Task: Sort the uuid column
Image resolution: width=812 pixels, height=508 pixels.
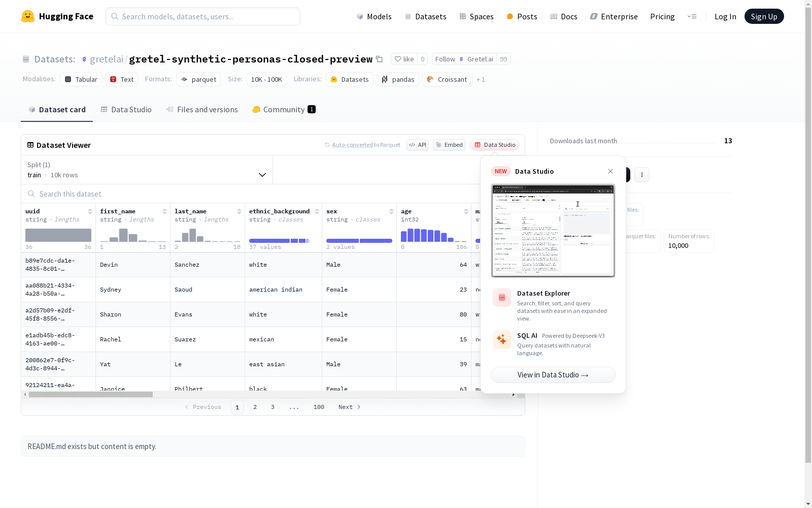Action: point(90,211)
